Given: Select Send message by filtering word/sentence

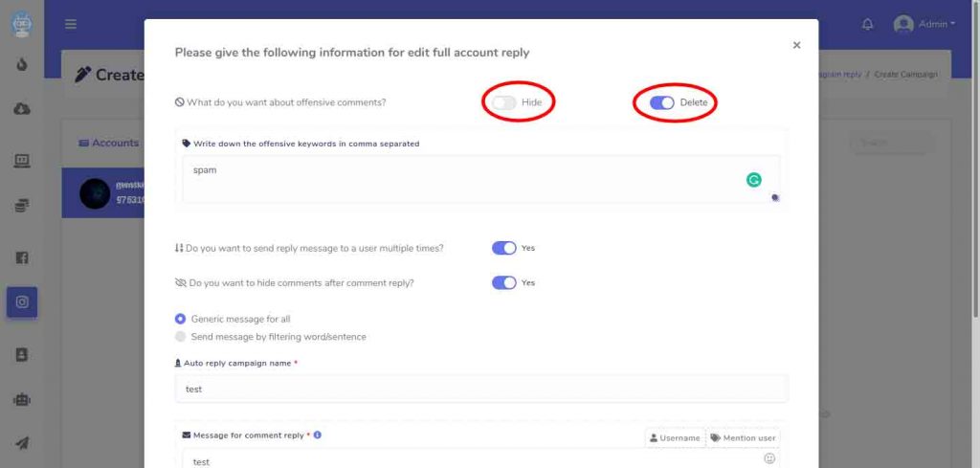Looking at the screenshot, I should 271,337.
